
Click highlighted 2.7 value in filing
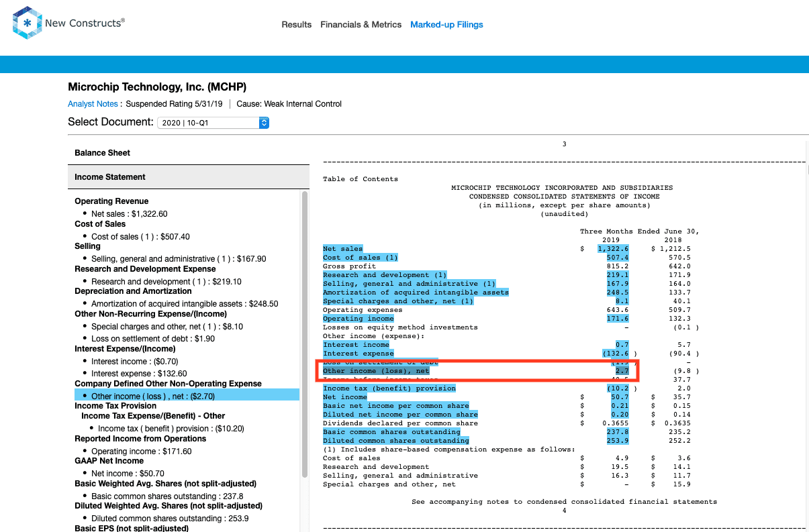point(622,371)
